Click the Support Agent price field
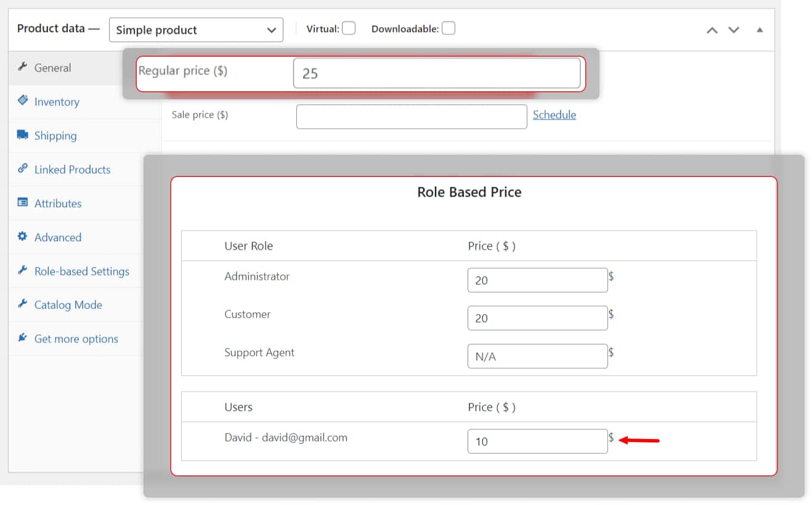 pyautogui.click(x=537, y=356)
